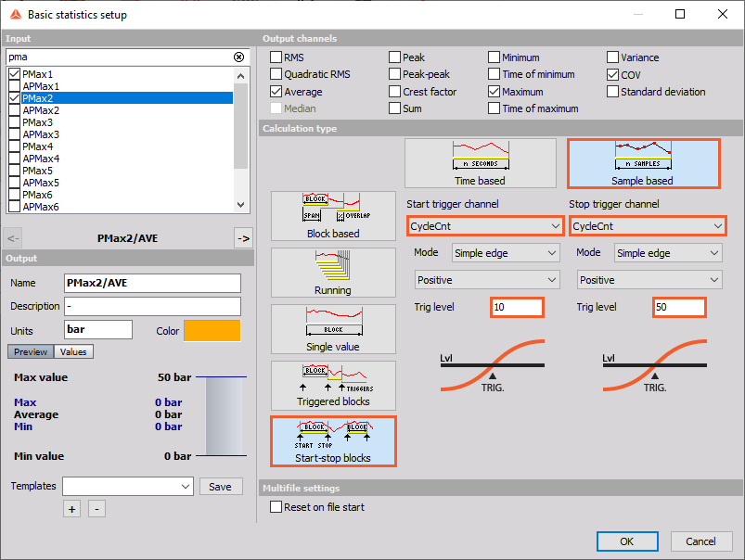Image resolution: width=745 pixels, height=560 pixels.
Task: Toggle Reset on file start
Action: click(276, 507)
